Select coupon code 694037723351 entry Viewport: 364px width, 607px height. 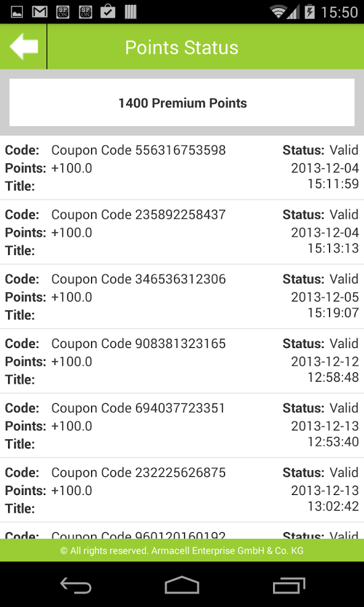(182, 426)
